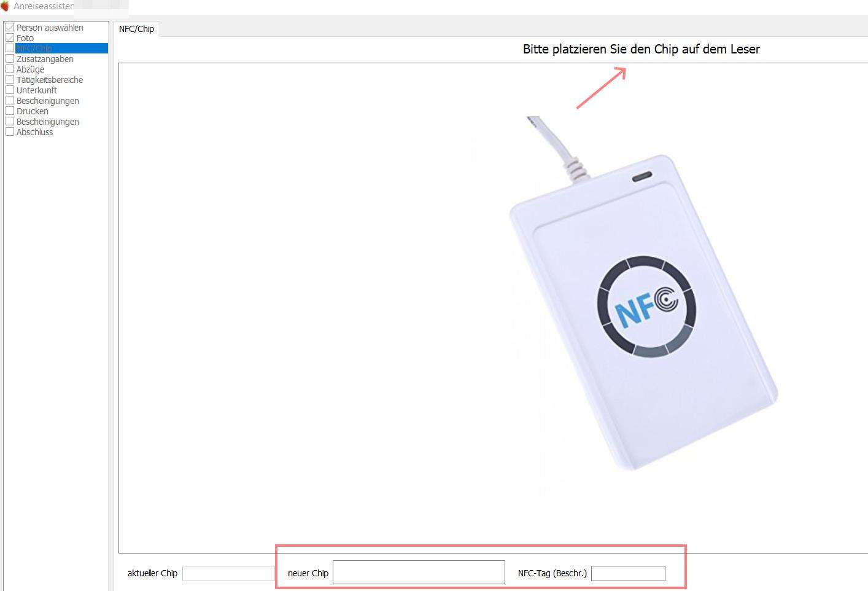Viewport: 868px width, 591px height.
Task: Click the aktueller Chip input field
Action: 228,573
